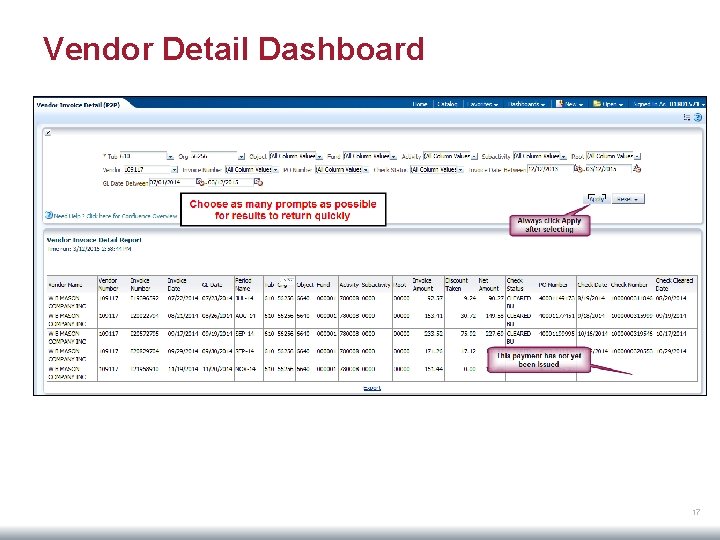This screenshot has width=720, height=540.
Task: Expand the Vendor 109117 dropdown
Action: coord(174,170)
